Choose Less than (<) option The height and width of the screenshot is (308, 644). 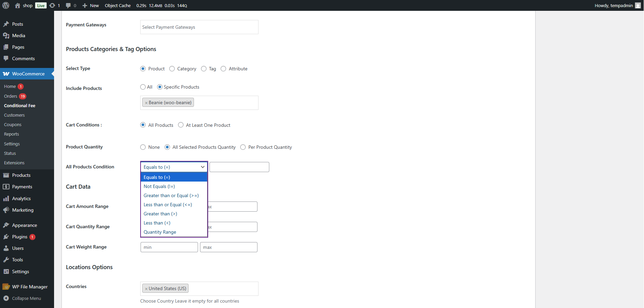(x=174, y=223)
